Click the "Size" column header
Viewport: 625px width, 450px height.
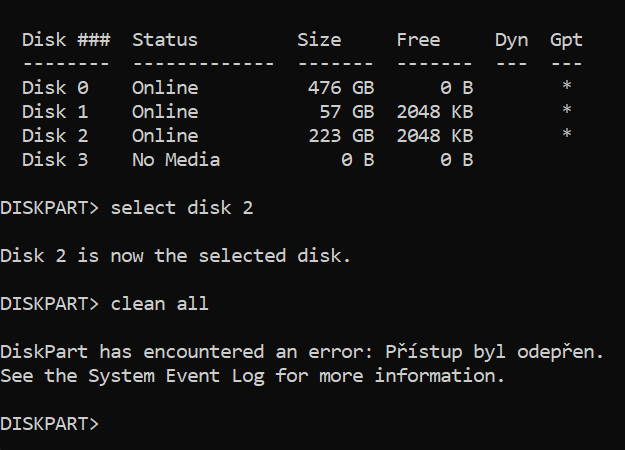(319, 40)
